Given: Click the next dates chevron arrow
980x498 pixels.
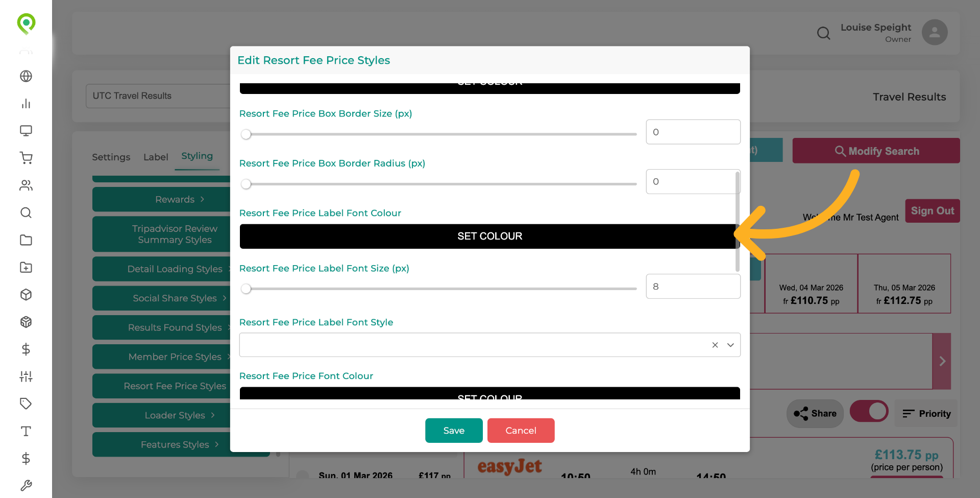Looking at the screenshot, I should pyautogui.click(x=942, y=361).
